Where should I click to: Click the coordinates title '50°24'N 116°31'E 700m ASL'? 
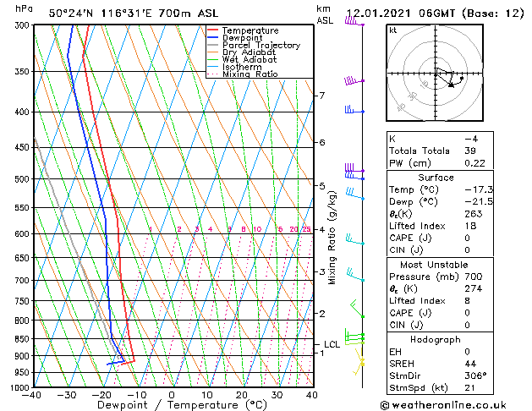(134, 14)
